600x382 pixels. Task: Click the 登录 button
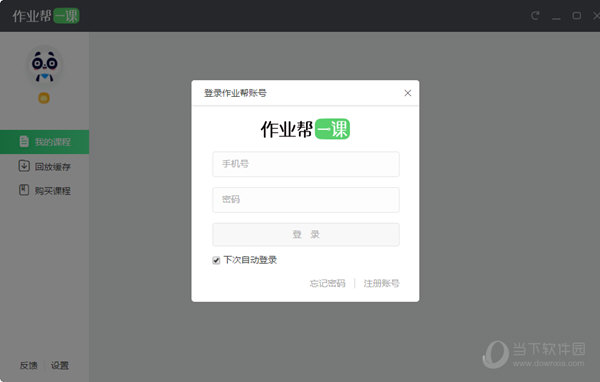(x=306, y=235)
